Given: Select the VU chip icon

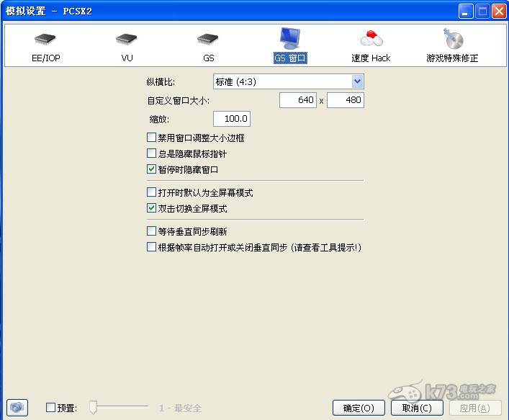Looking at the screenshot, I should coord(127,40).
